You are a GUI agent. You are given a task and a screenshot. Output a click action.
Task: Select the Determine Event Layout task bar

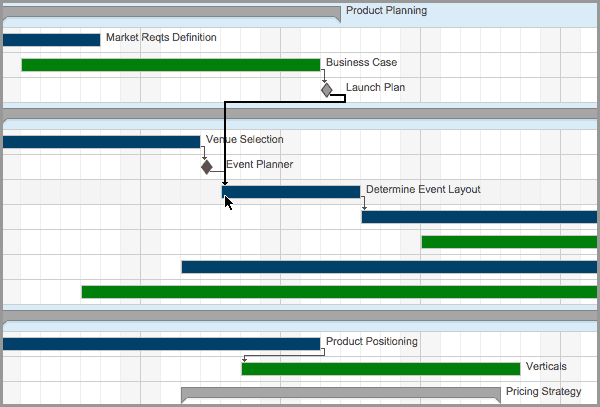(292, 192)
